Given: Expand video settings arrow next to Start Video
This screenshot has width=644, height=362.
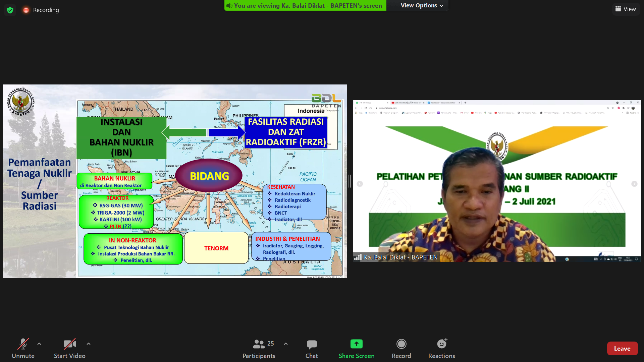Looking at the screenshot, I should (89, 344).
